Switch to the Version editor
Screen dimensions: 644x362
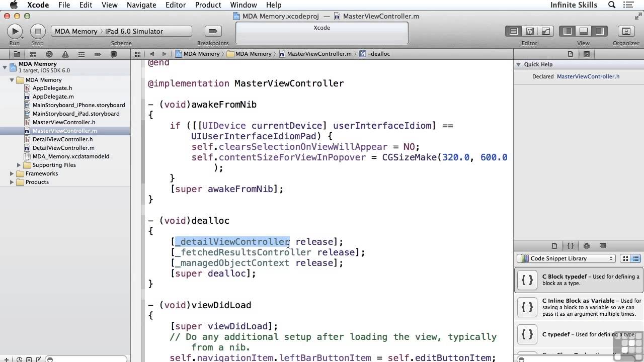(545, 31)
